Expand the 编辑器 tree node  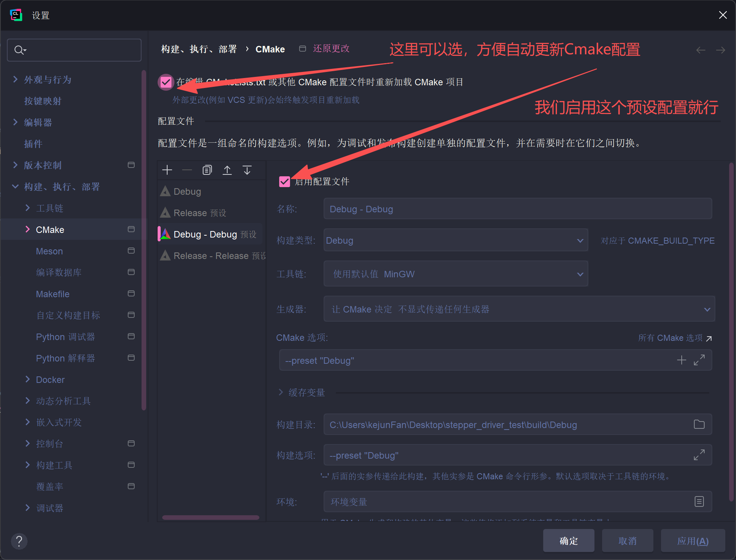pyautogui.click(x=15, y=122)
